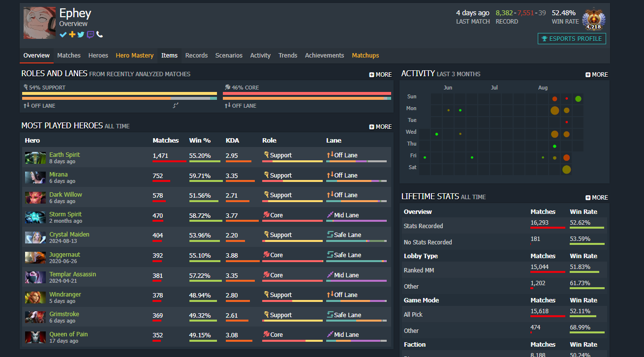Click Saturday's large yellow activity dot
Screen dimensions: 644x357
pyautogui.click(x=566, y=170)
